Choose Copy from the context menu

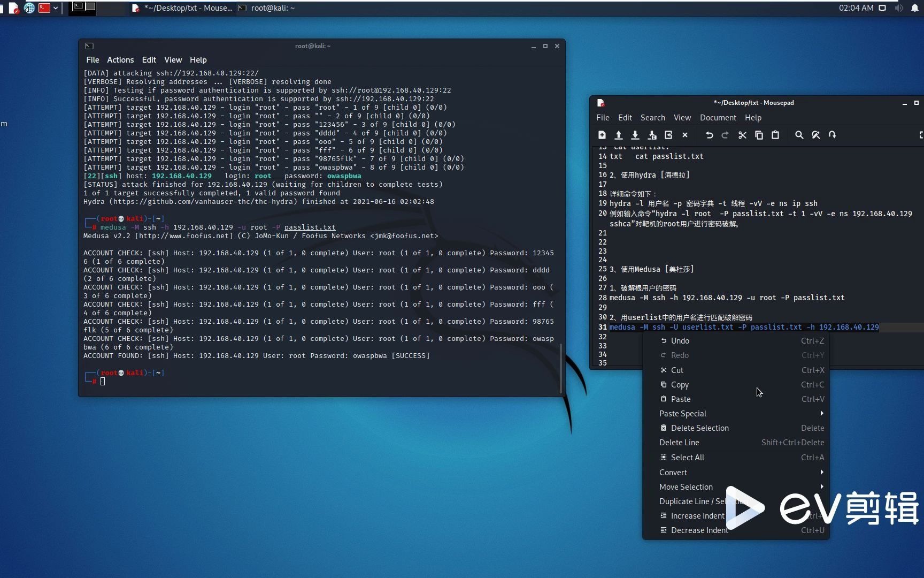736,384
